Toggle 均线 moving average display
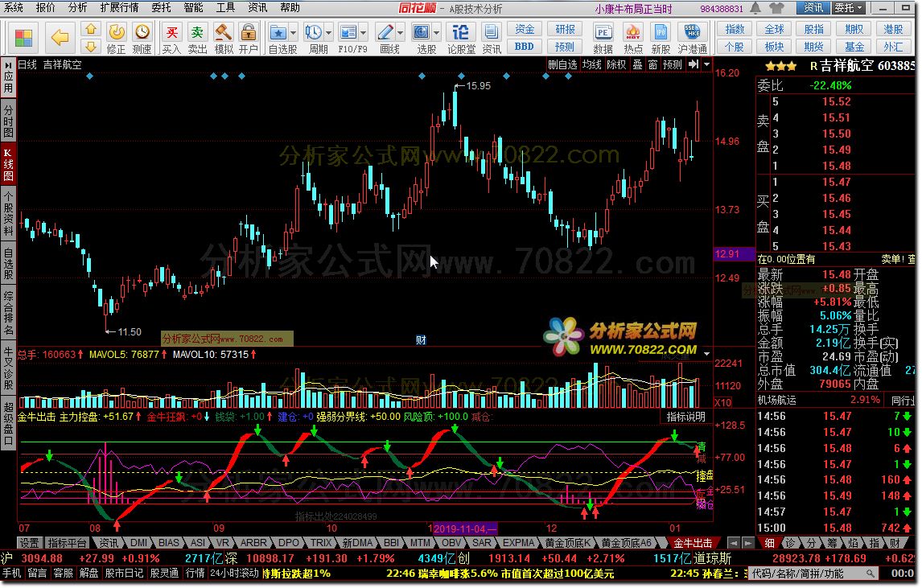This screenshot has width=922, height=588. (x=591, y=64)
